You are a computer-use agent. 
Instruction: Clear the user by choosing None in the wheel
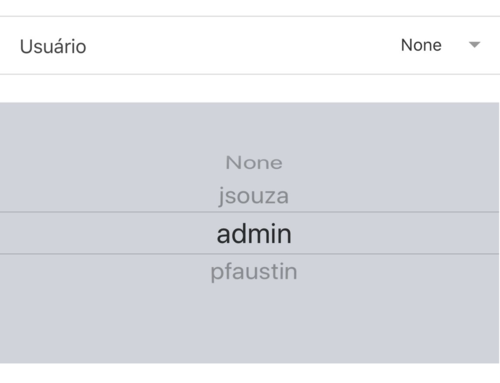(x=254, y=163)
